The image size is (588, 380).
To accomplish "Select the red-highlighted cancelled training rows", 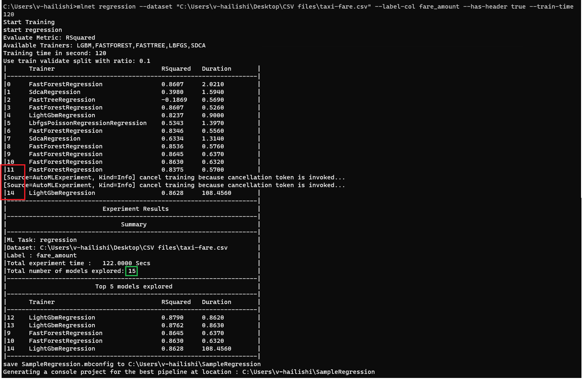I will (x=13, y=181).
